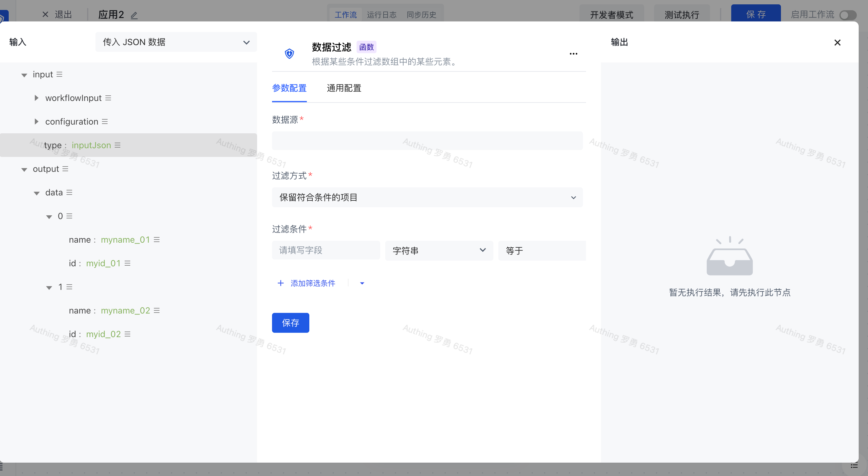868x476 pixels.
Task: Collapse the output tree node
Action: pyautogui.click(x=24, y=169)
